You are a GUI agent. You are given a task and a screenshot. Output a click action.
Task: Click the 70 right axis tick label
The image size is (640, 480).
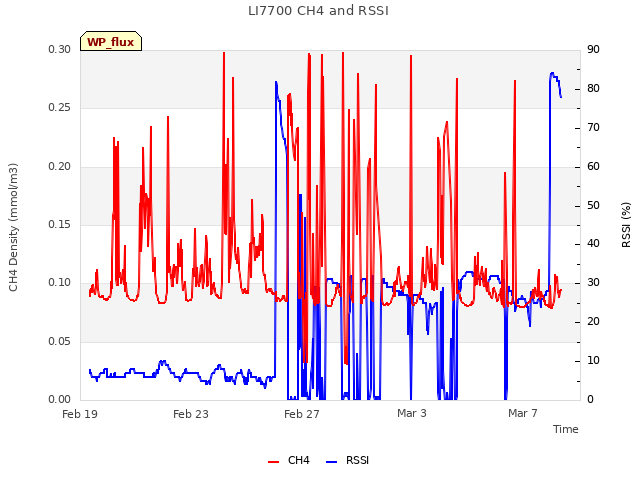593,127
